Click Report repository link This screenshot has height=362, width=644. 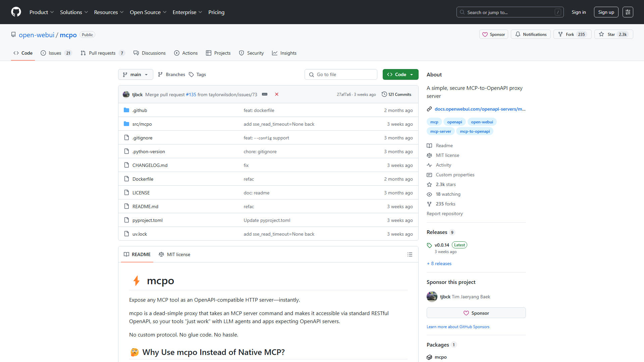pyautogui.click(x=444, y=214)
